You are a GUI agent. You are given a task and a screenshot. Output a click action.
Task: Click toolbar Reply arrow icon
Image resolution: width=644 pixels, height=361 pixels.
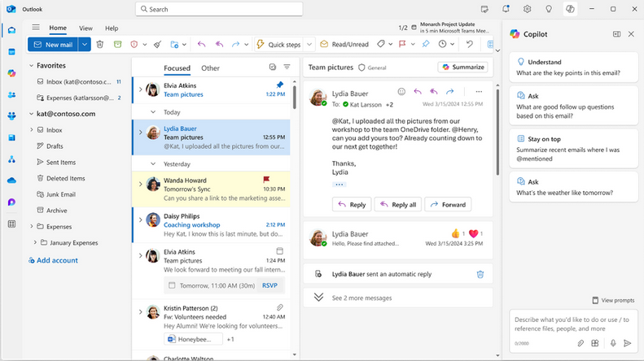(x=201, y=44)
